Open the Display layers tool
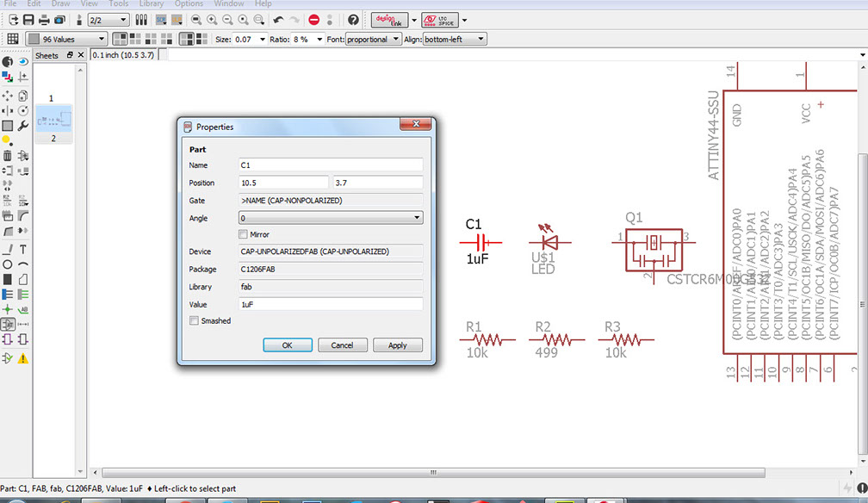The width and height of the screenshot is (868, 503). (7, 77)
